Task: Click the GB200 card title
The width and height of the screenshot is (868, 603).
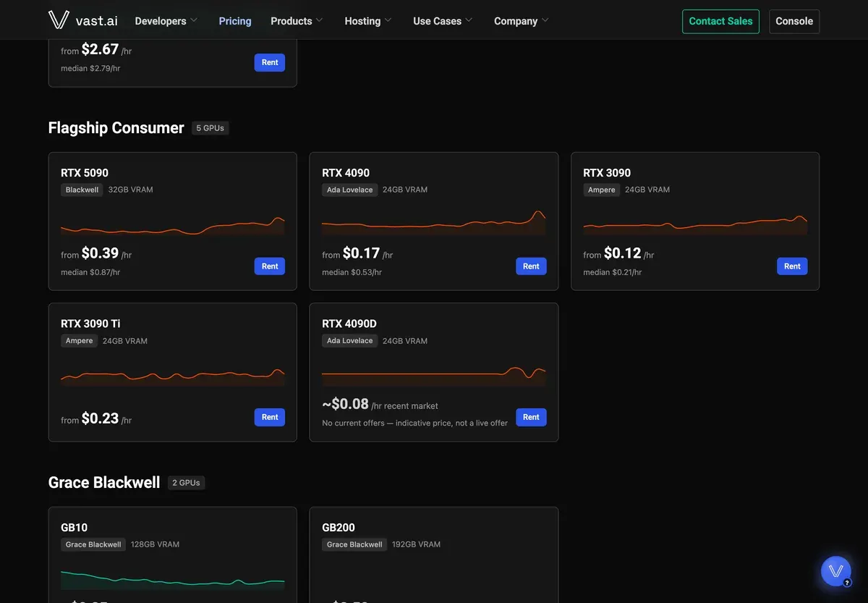Action: click(x=339, y=528)
